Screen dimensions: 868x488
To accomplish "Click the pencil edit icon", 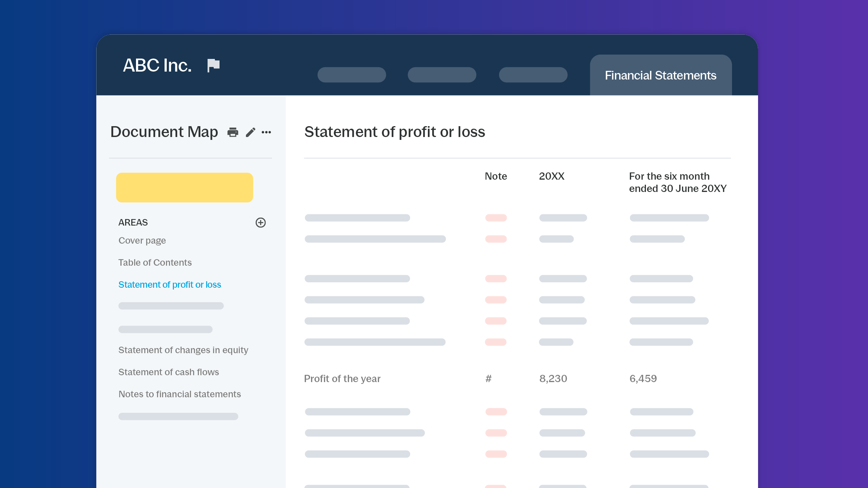I will click(x=250, y=132).
